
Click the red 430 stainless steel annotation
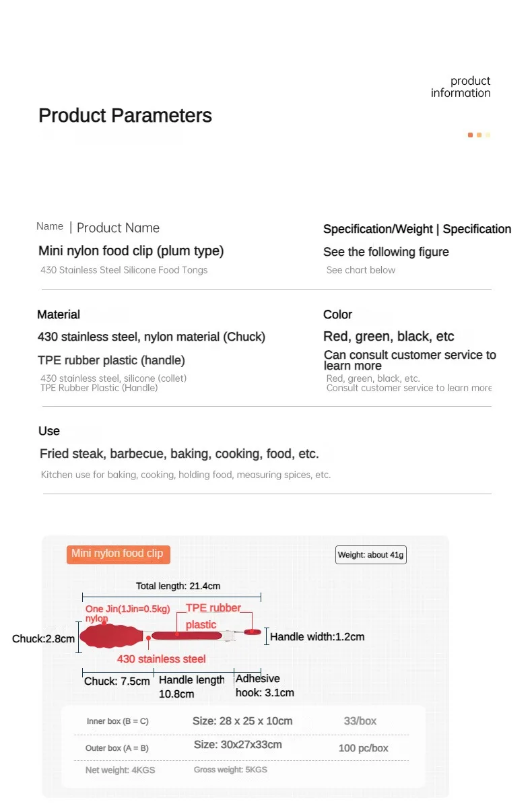[x=162, y=659]
